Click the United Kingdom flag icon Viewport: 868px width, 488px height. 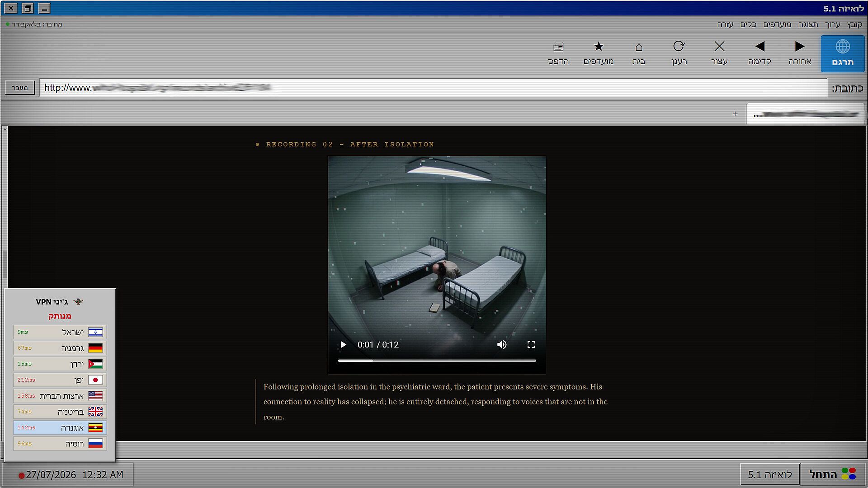click(95, 412)
